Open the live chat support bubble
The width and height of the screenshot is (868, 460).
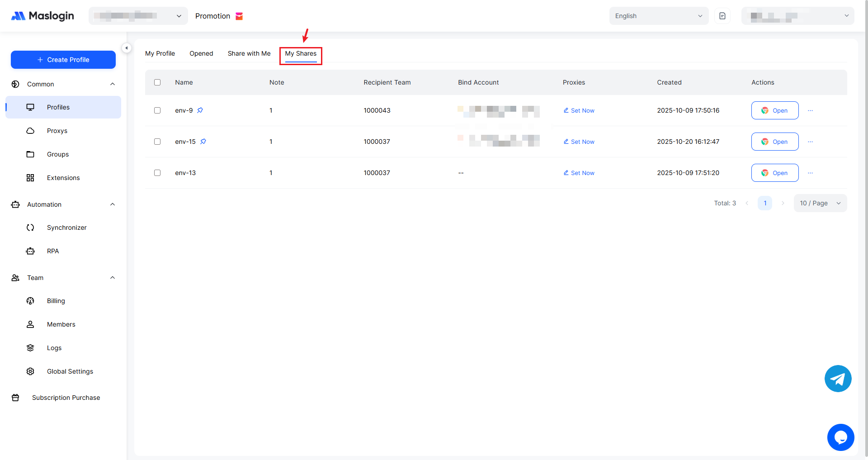[840, 437]
